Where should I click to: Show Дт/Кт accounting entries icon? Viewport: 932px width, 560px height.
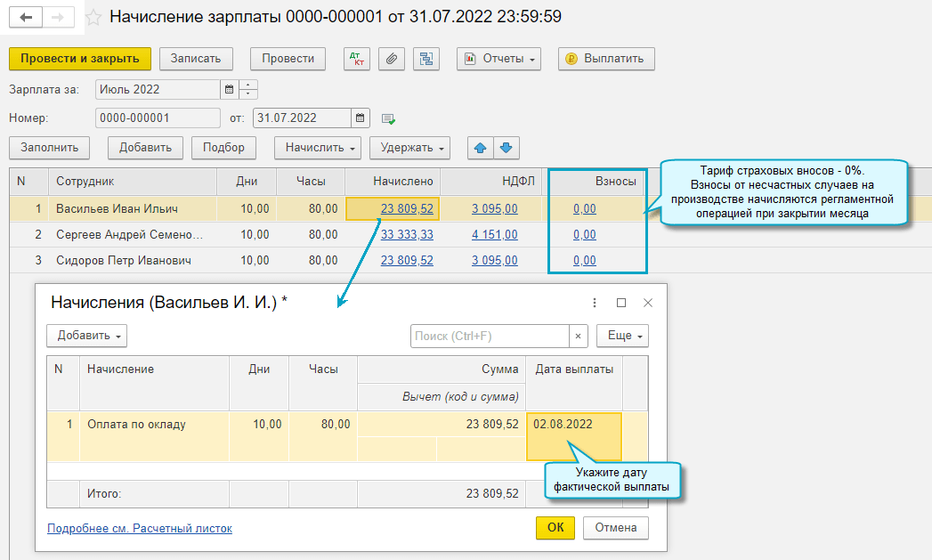(x=358, y=59)
